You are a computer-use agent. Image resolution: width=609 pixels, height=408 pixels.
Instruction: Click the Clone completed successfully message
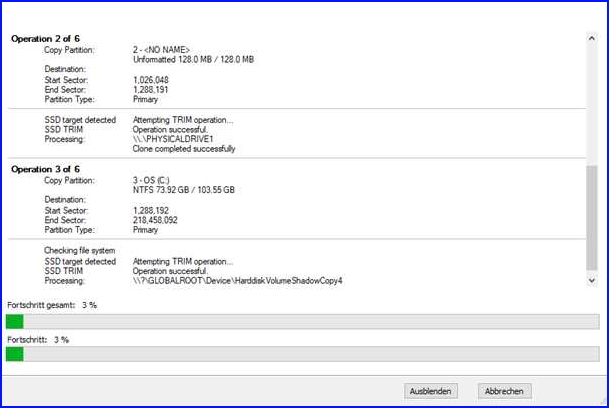pos(184,149)
